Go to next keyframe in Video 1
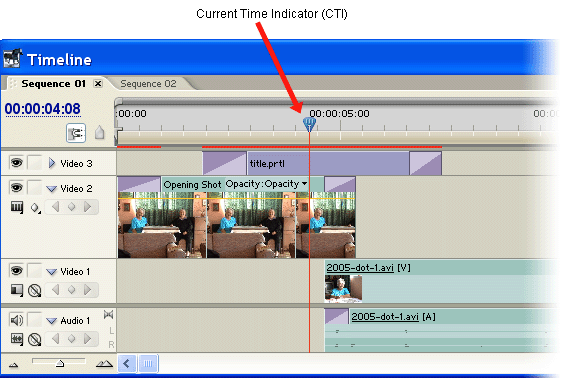This screenshot has height=378, width=561. point(87,290)
